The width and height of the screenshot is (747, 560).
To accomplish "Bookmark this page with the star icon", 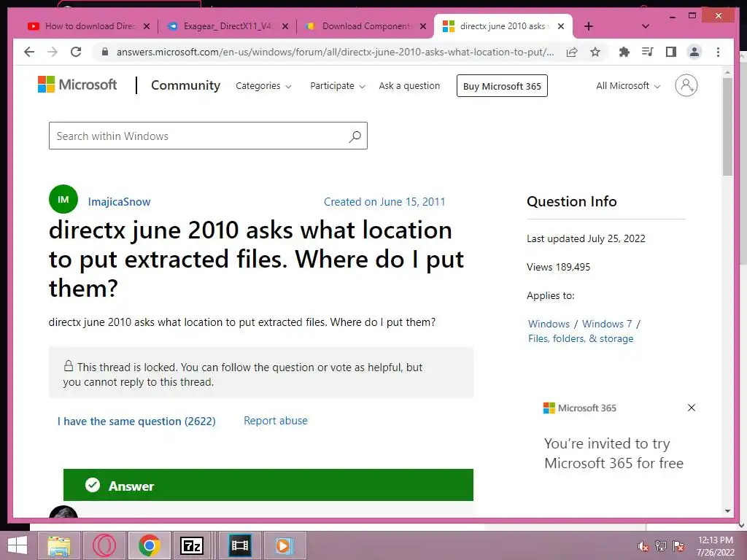I will click(595, 52).
